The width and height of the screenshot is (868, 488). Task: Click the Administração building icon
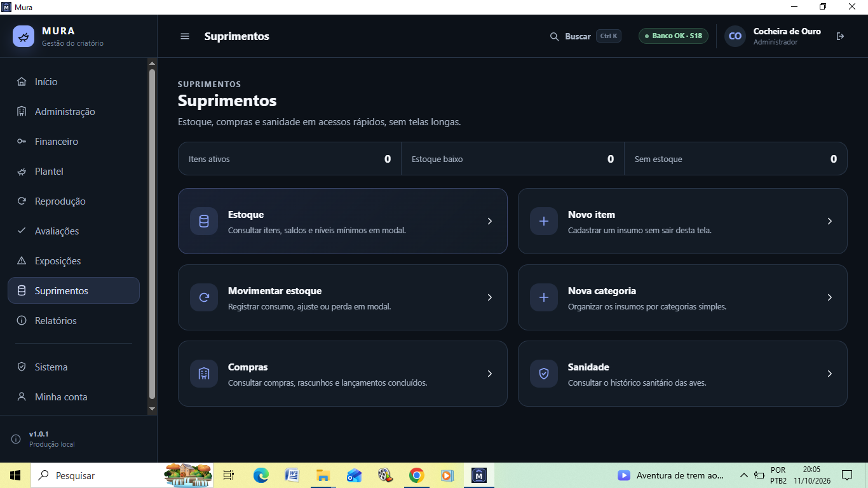pos(22,111)
